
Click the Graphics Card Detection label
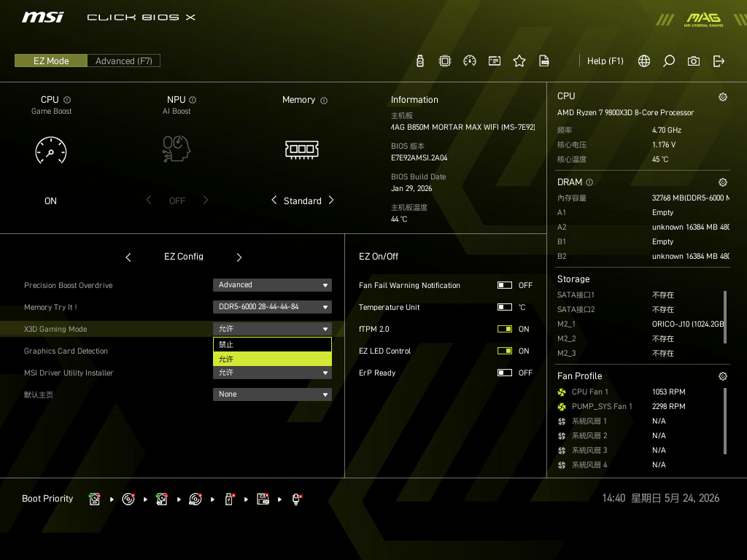66,351
